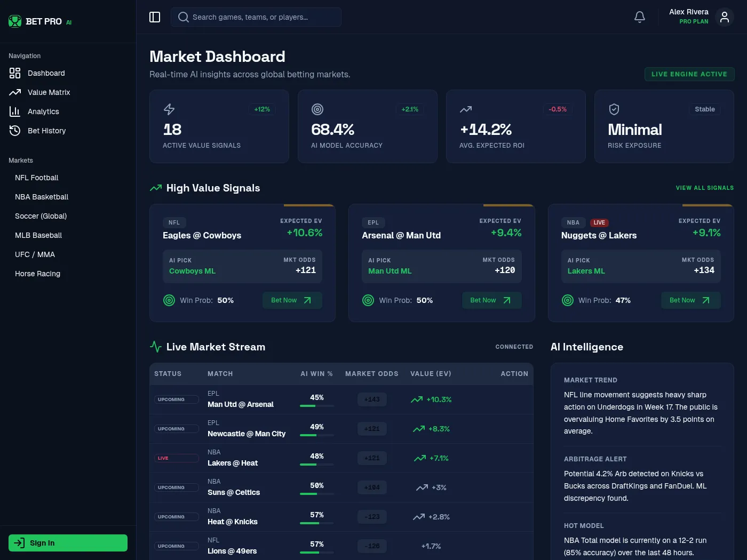
Task: Click View All Signals link
Action: [704, 188]
